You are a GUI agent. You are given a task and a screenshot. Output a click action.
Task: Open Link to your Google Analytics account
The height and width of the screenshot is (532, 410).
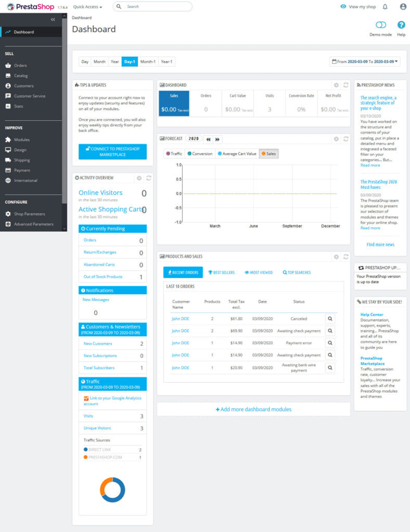pos(113,401)
